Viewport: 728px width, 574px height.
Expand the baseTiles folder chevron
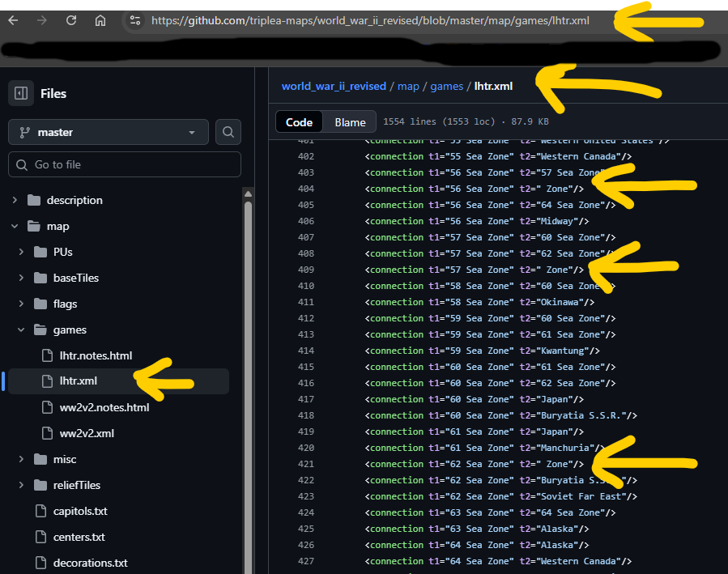point(21,278)
